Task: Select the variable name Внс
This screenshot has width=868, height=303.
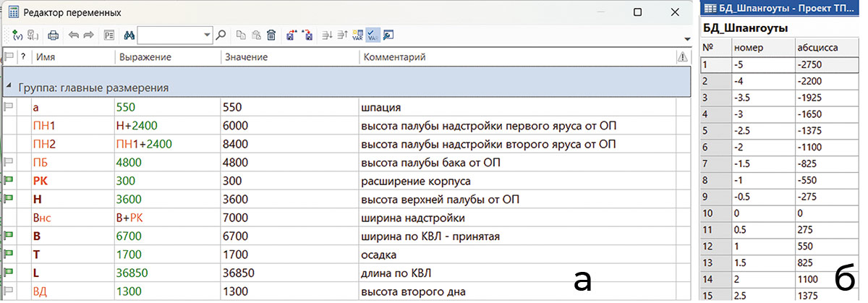Action: (42, 217)
